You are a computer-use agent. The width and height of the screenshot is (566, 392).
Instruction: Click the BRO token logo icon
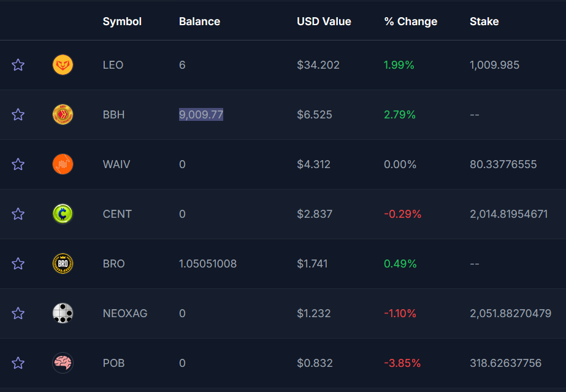pyautogui.click(x=63, y=264)
